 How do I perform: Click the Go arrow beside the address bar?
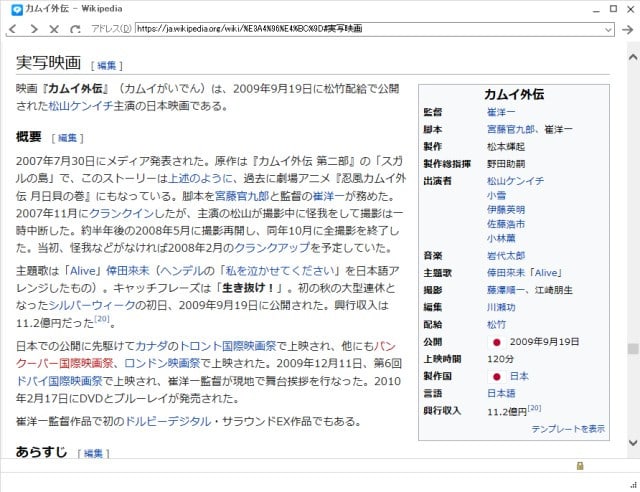(x=627, y=29)
